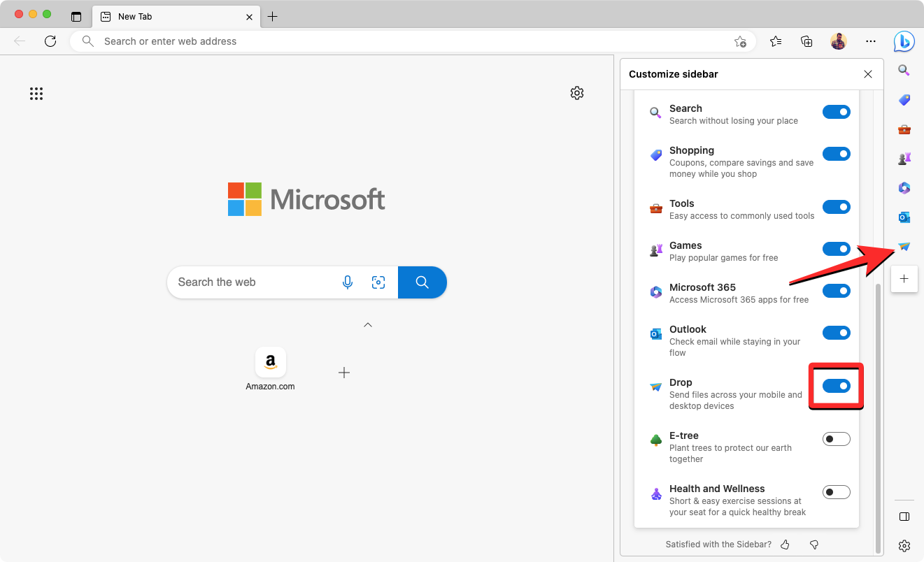Open a new tab with plus button

[273, 16]
